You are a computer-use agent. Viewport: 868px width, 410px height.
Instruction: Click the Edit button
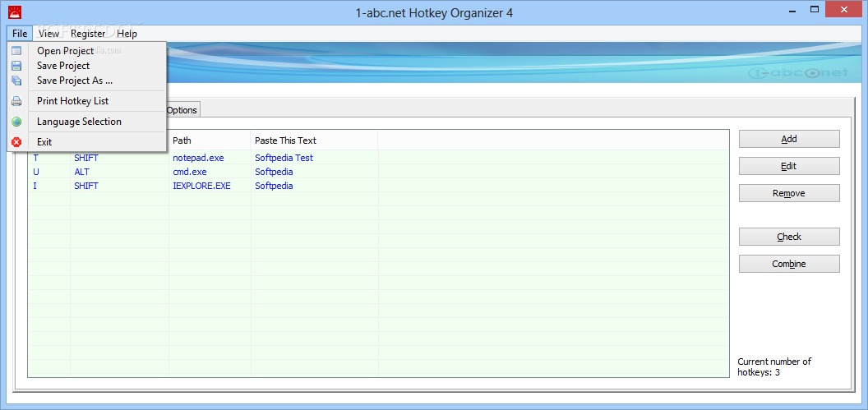(789, 165)
